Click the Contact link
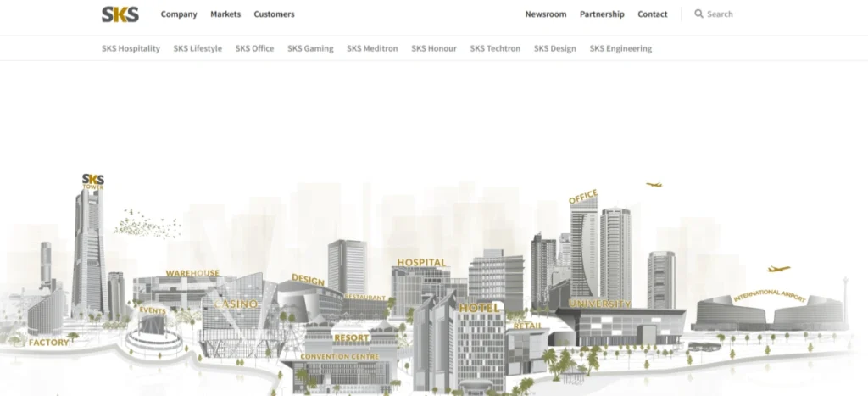868x396 pixels. point(652,14)
